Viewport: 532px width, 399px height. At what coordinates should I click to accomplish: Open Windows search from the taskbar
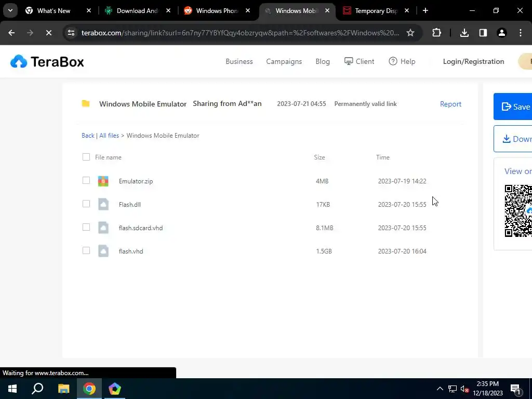[x=37, y=389]
